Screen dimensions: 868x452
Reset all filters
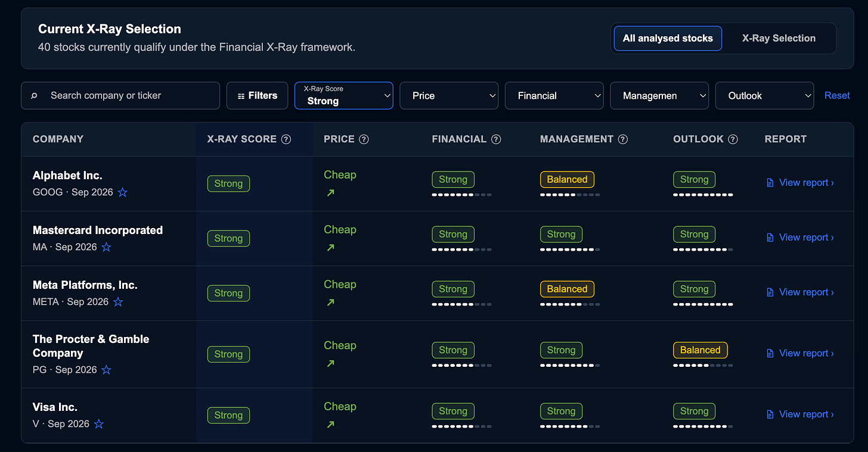click(x=837, y=95)
